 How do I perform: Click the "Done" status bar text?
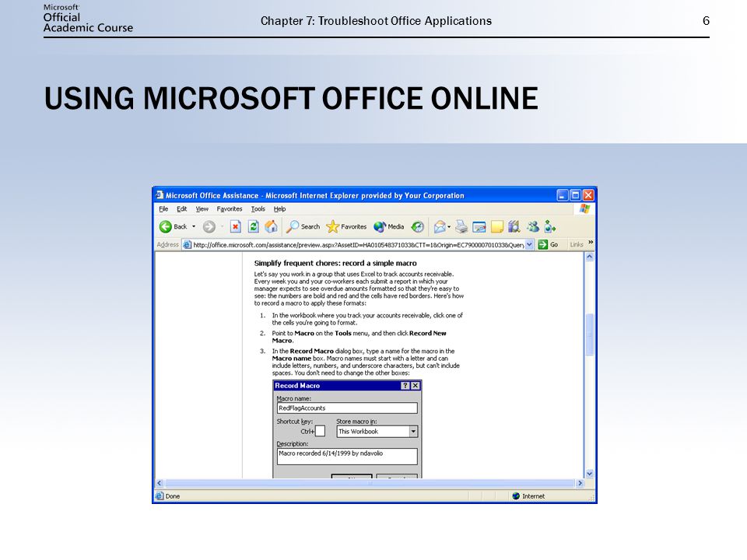(x=173, y=496)
